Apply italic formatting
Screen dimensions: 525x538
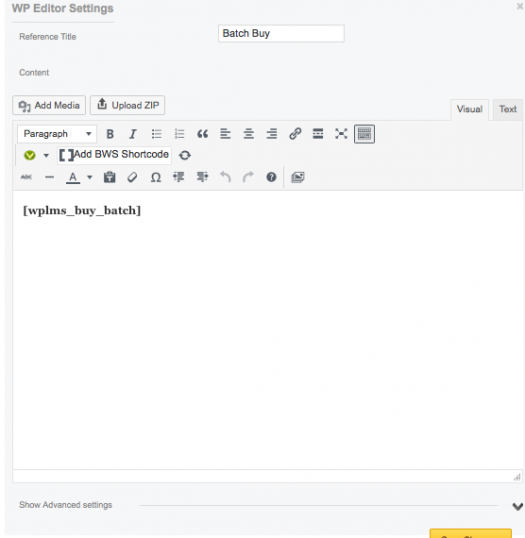(133, 134)
